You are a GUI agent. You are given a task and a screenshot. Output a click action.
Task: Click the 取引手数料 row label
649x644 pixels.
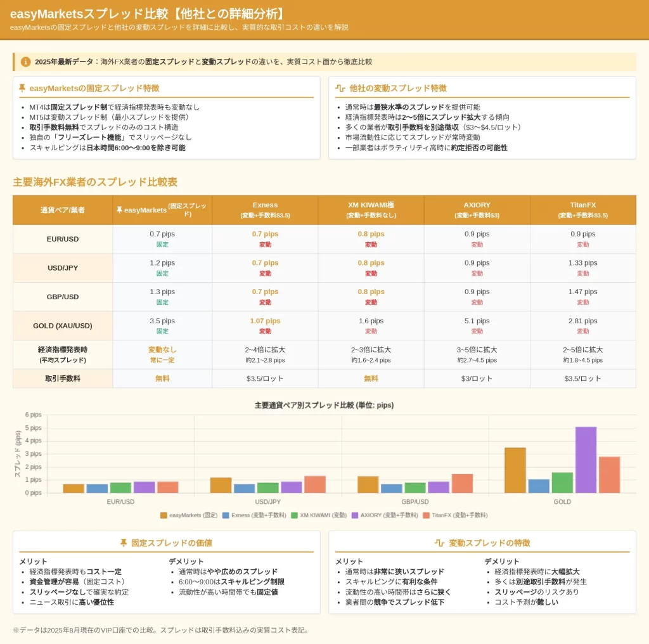click(63, 378)
